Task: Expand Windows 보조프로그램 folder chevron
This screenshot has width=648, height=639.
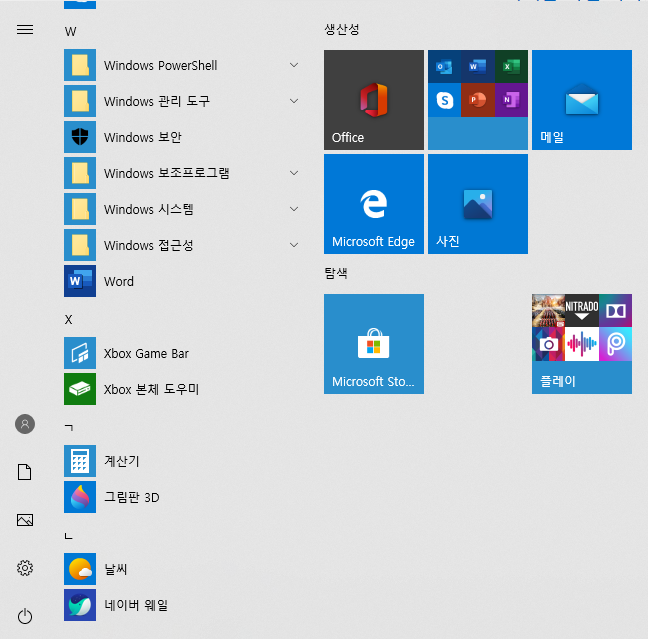Action: tap(294, 173)
